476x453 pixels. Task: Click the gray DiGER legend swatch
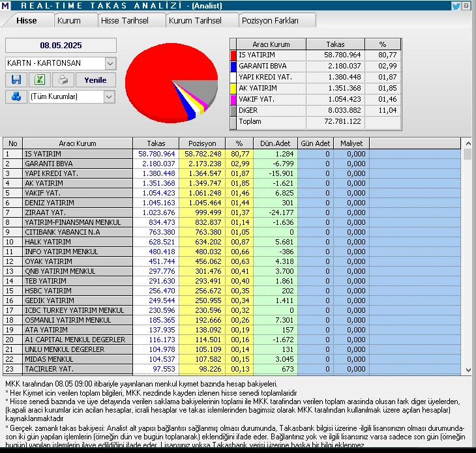[233, 110]
